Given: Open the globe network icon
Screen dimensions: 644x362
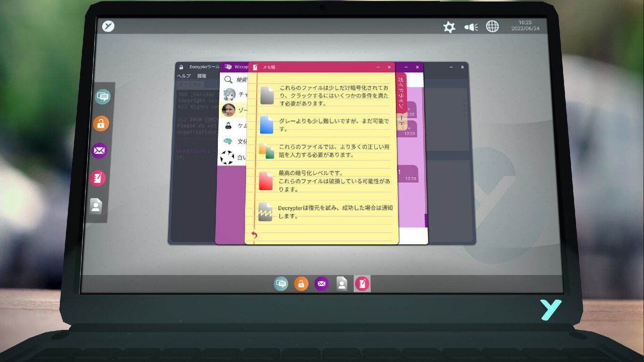Looking at the screenshot, I should coord(492,26).
